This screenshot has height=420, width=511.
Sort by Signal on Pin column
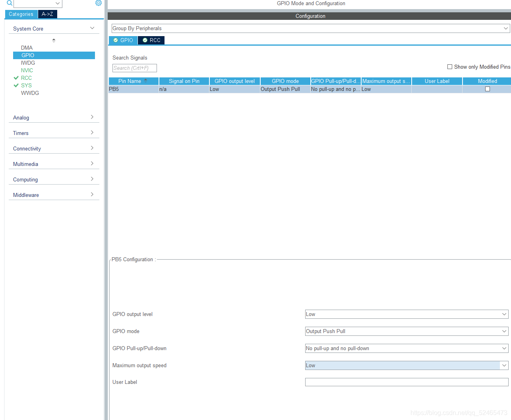184,81
